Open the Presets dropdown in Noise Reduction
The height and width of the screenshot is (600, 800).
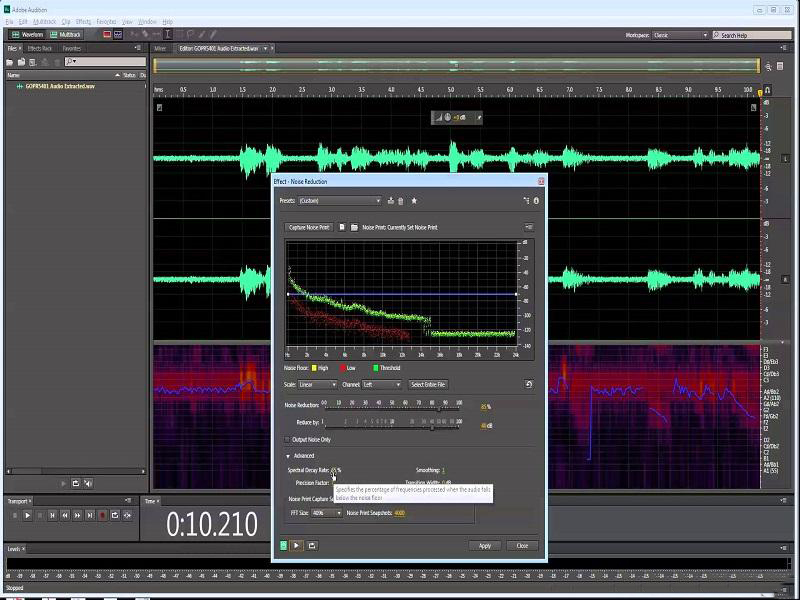340,201
